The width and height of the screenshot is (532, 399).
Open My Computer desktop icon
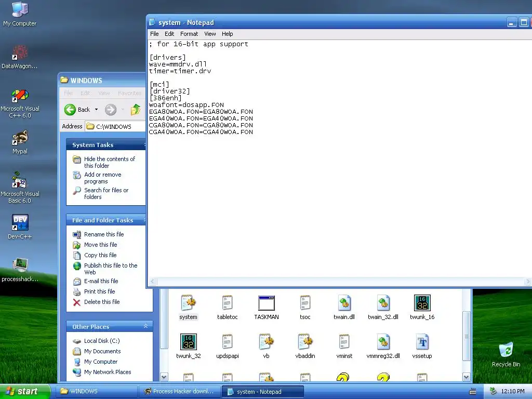pos(20,14)
